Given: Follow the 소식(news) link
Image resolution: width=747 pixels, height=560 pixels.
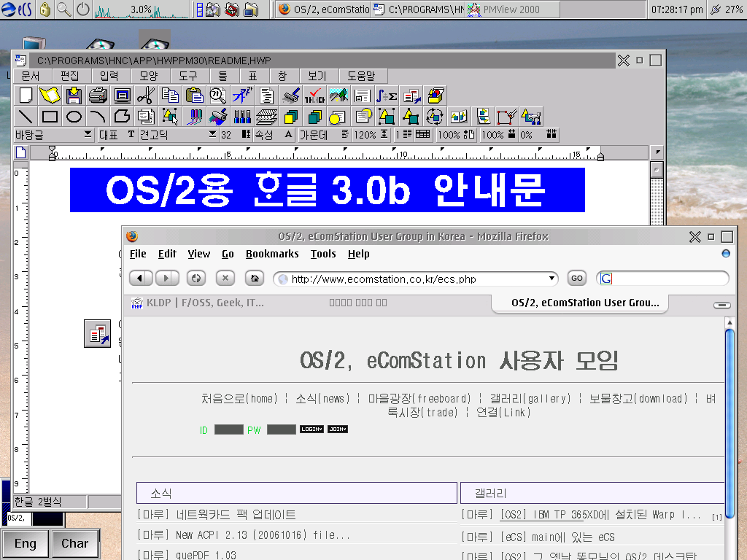Looking at the screenshot, I should pos(322,399).
